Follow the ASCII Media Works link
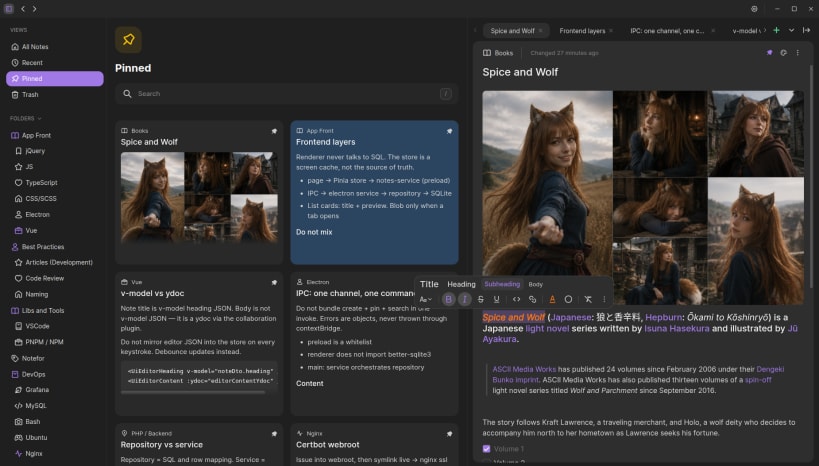Image resolution: width=819 pixels, height=466 pixels. pos(524,369)
